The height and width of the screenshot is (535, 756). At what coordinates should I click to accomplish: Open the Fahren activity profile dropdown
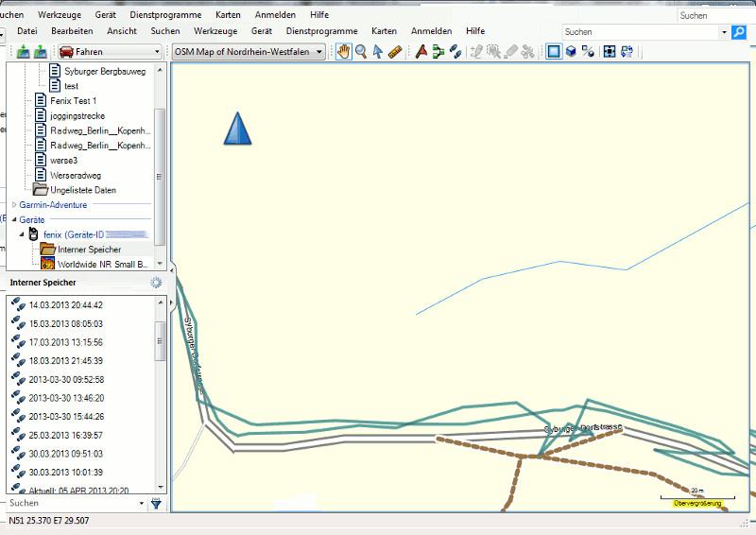pyautogui.click(x=110, y=52)
